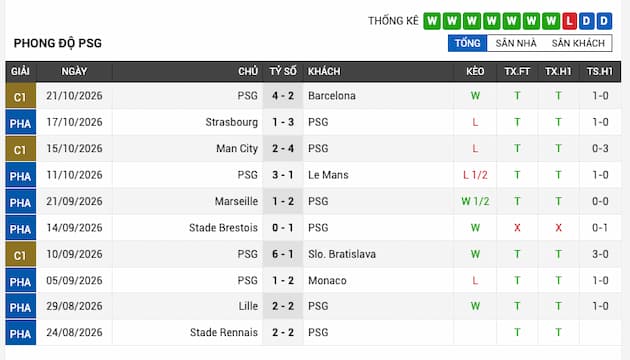The height and width of the screenshot is (360, 630).
Task: Click the C1 league badge for the Barcelona match
Action: point(20,96)
